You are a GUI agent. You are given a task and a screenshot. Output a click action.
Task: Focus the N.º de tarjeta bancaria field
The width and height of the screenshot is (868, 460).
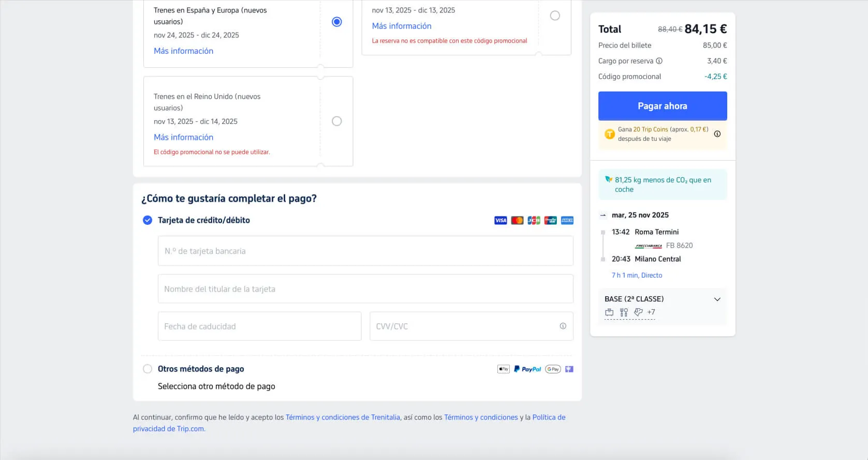coord(365,251)
